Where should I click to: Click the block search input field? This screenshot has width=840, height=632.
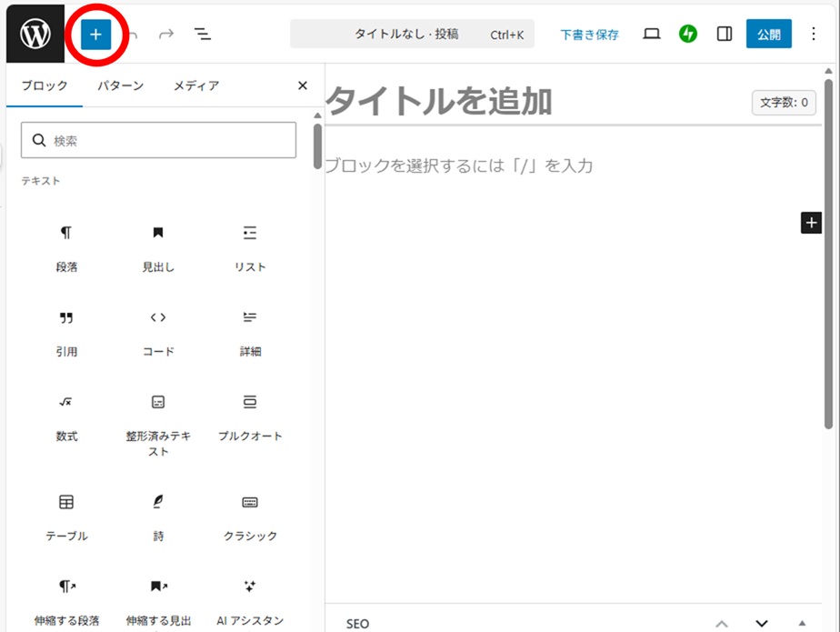pyautogui.click(x=159, y=141)
